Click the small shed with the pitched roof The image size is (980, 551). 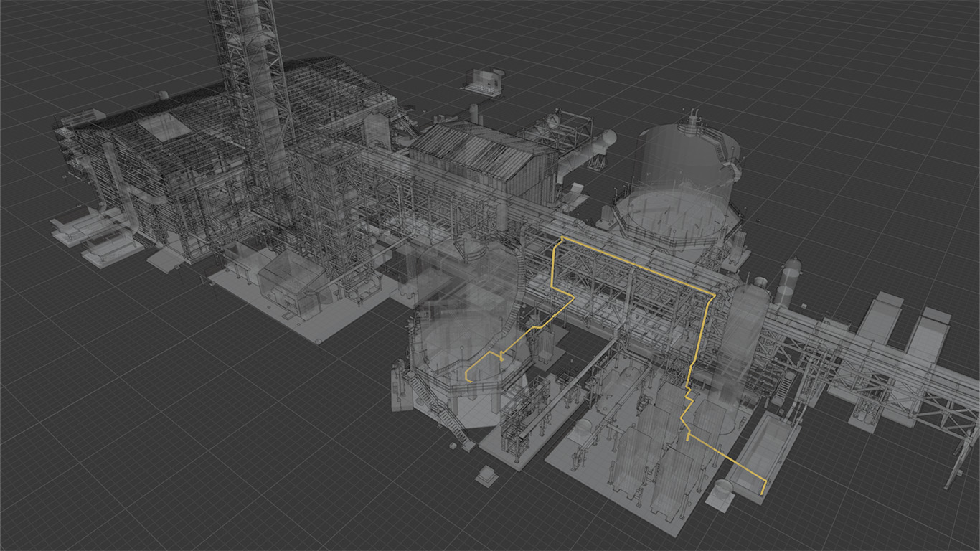click(x=291, y=280)
